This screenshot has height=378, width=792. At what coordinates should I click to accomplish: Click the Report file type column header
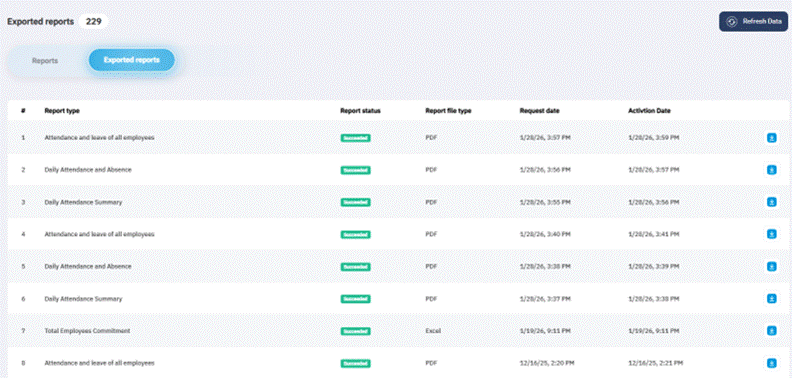coord(448,111)
